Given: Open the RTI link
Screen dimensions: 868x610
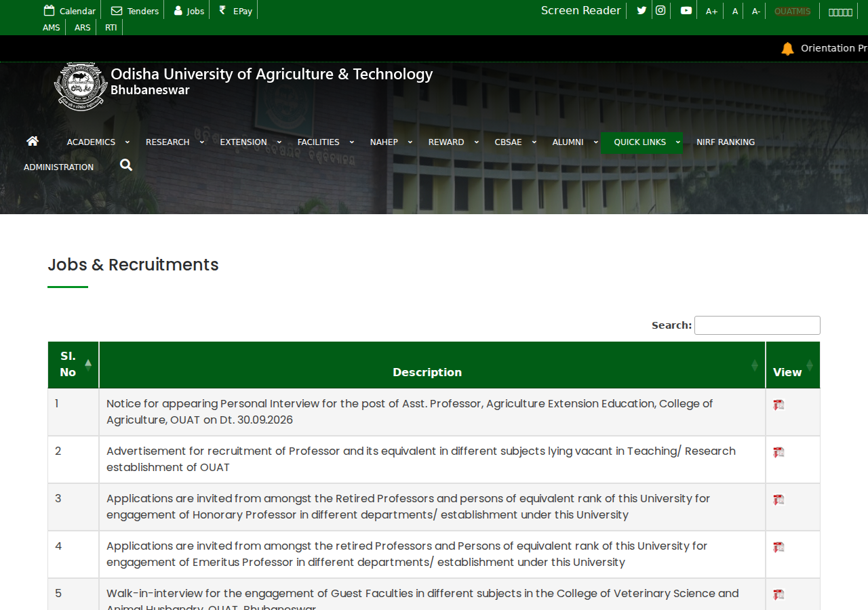Looking at the screenshot, I should (x=111, y=28).
